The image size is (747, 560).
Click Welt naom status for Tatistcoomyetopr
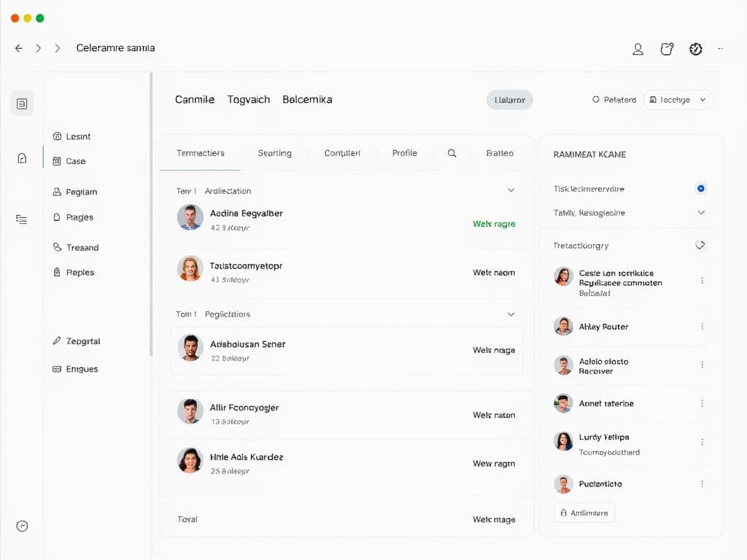tap(494, 273)
